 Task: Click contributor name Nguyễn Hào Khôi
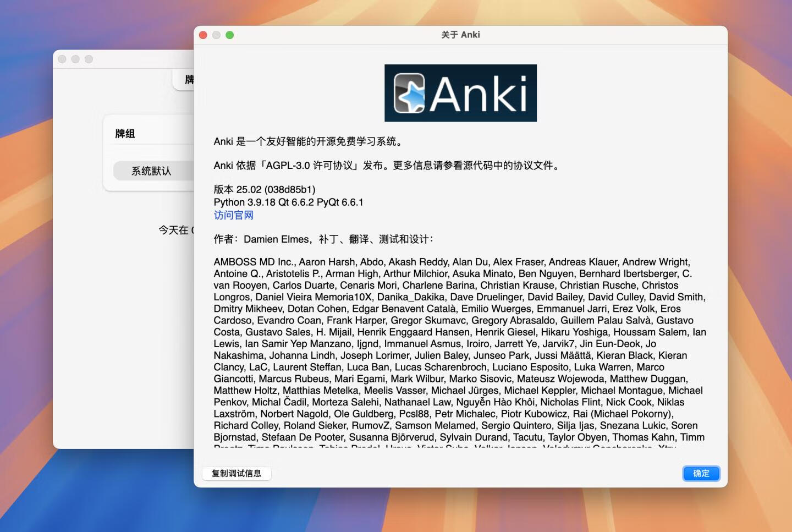[x=495, y=402]
